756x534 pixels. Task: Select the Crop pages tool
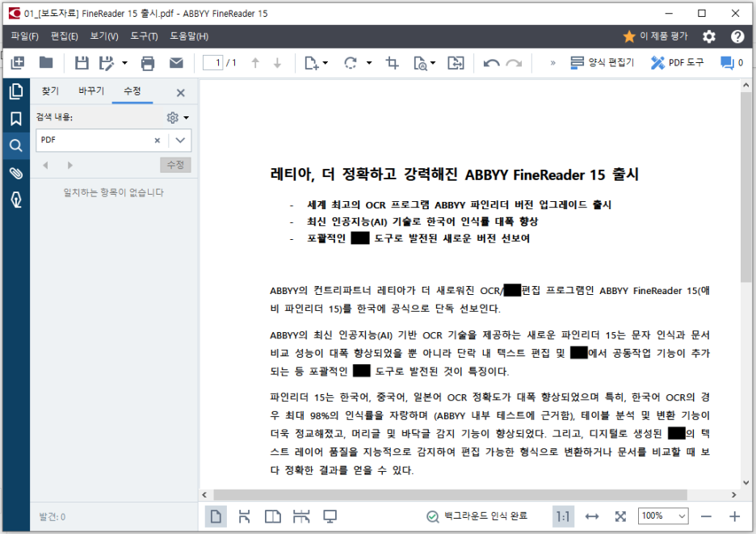[x=392, y=63]
